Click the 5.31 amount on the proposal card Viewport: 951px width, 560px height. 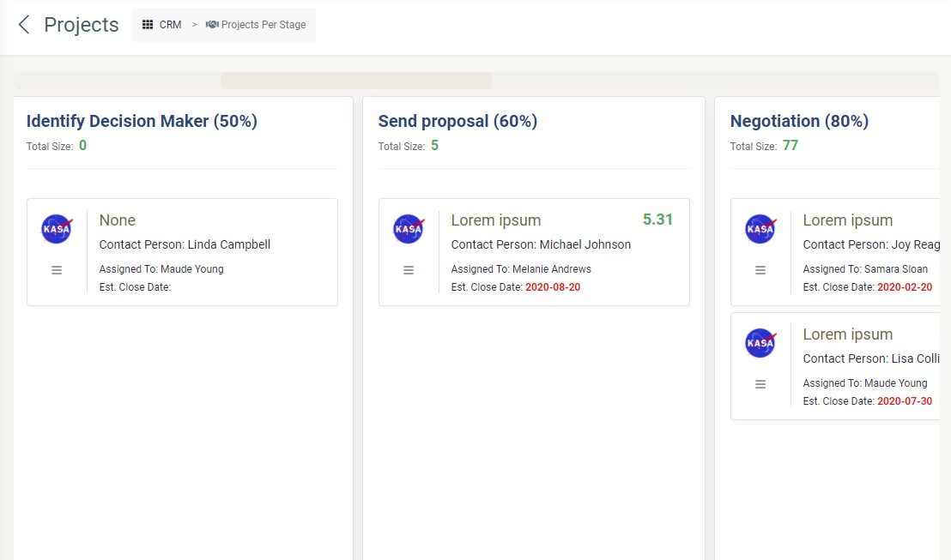click(658, 220)
